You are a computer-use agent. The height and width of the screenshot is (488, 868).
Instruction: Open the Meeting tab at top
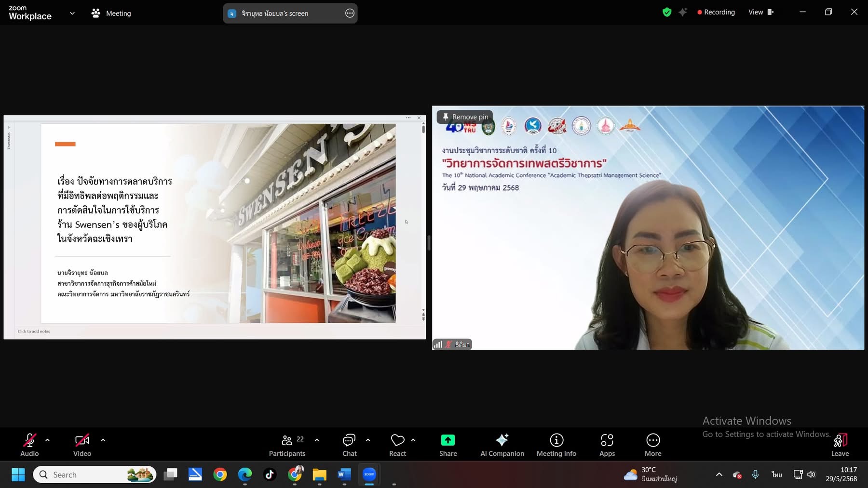pos(111,13)
